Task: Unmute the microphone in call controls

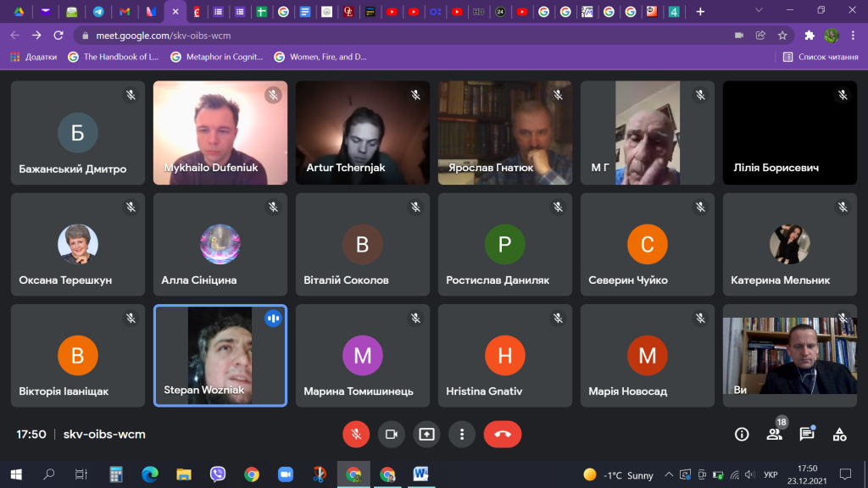Action: [x=356, y=435]
